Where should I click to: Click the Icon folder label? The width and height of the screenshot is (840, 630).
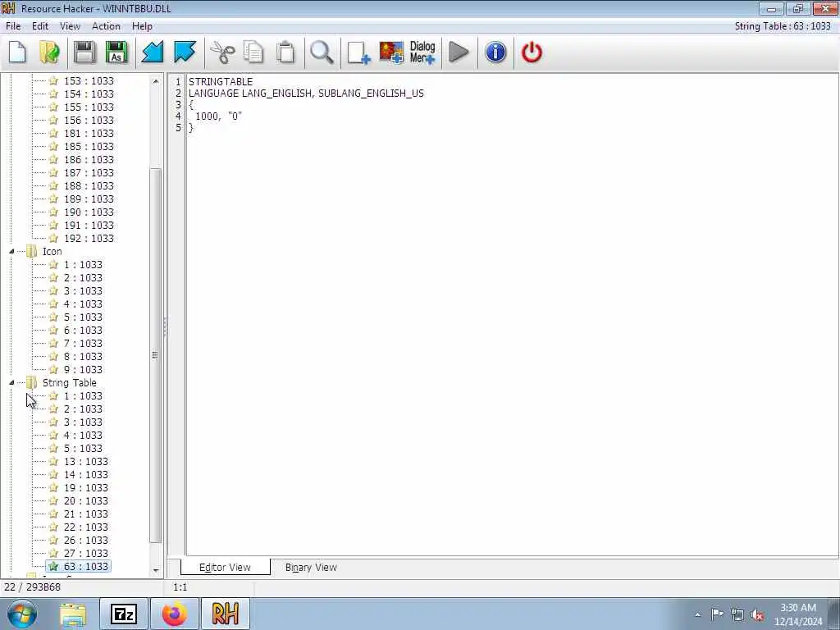tap(52, 251)
